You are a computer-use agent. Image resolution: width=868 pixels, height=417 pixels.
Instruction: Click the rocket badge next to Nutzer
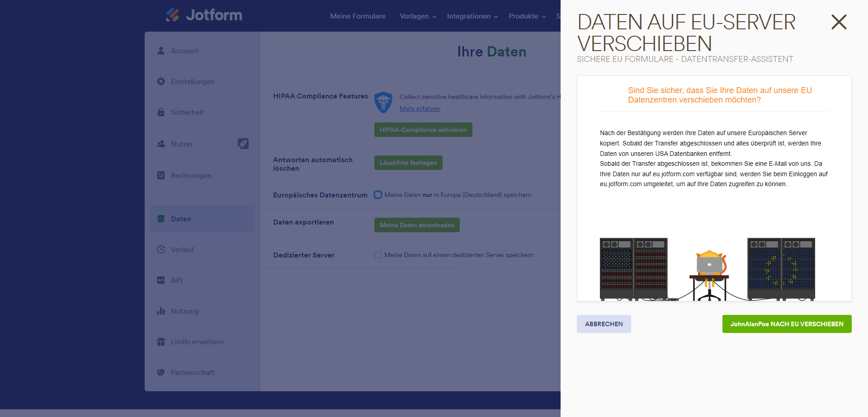click(x=243, y=144)
